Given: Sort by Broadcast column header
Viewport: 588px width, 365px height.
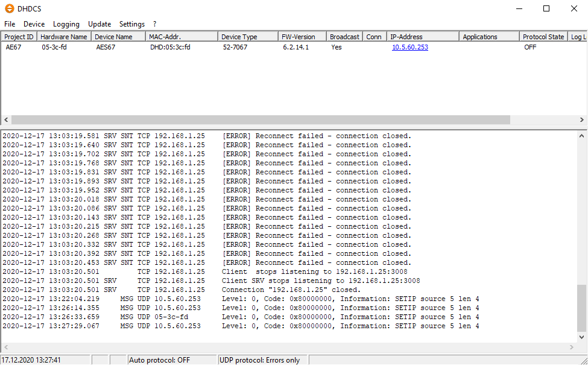Looking at the screenshot, I should coord(344,37).
